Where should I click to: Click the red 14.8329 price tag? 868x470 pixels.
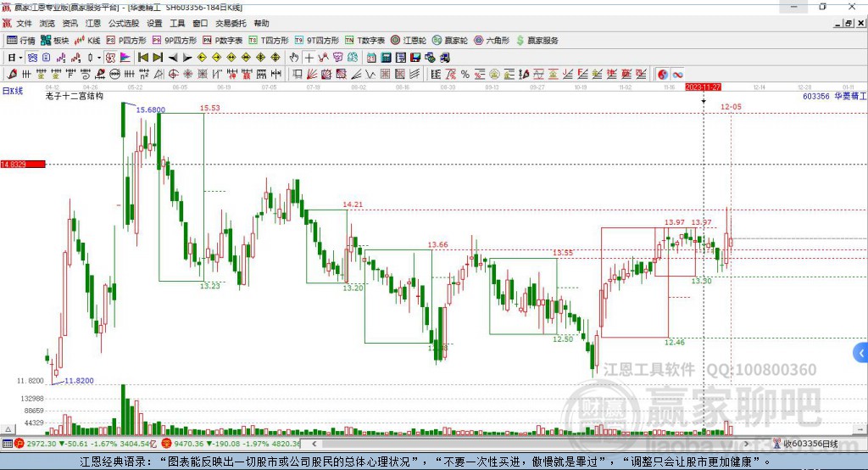tap(23, 164)
